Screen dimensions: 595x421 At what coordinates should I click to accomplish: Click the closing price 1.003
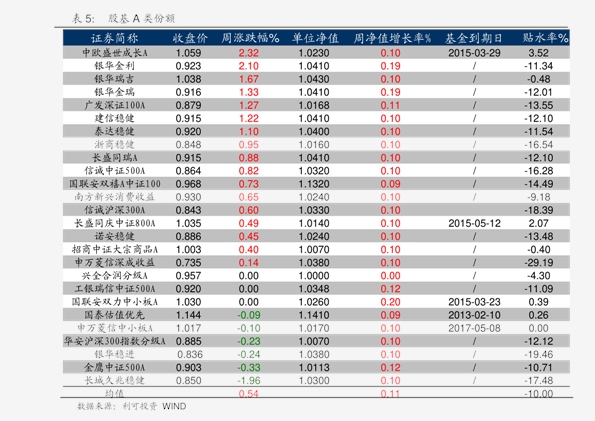point(188,249)
